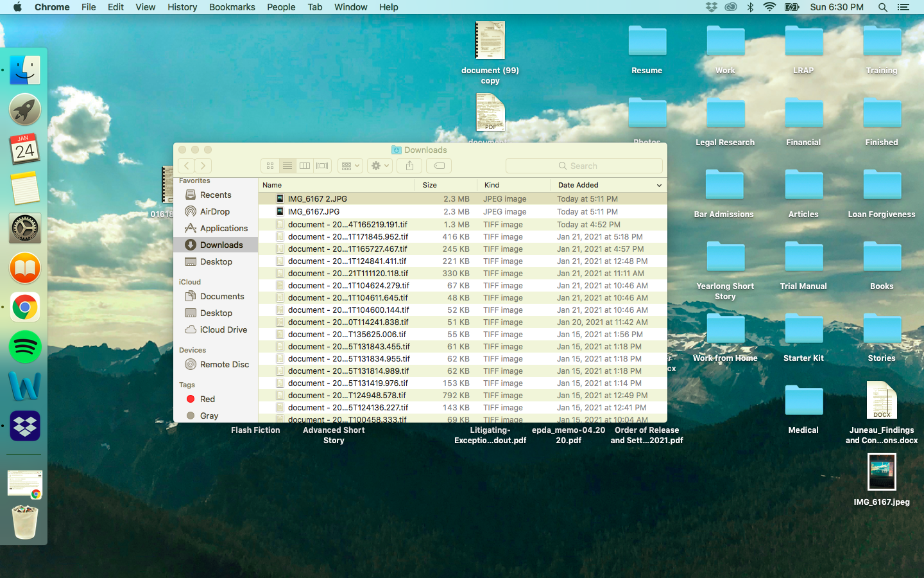Switch Finder to icon view

(x=270, y=166)
